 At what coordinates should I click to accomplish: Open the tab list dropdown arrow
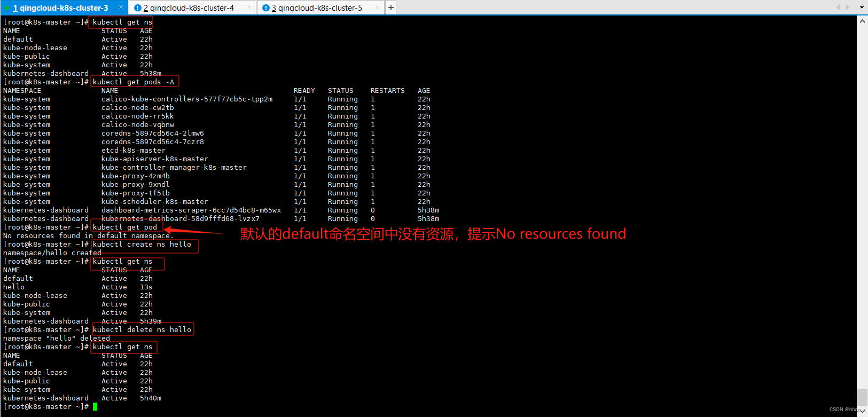[862, 7]
